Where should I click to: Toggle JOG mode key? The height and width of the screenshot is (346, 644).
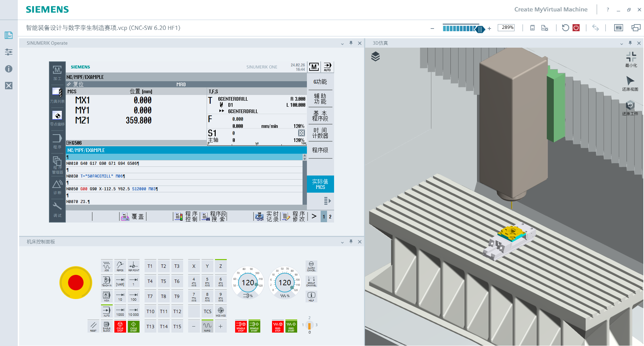[x=107, y=266]
